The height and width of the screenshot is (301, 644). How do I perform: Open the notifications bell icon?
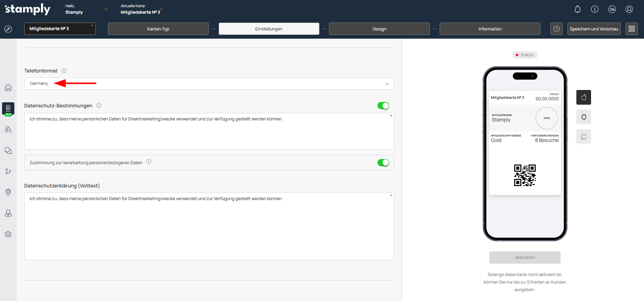click(577, 9)
